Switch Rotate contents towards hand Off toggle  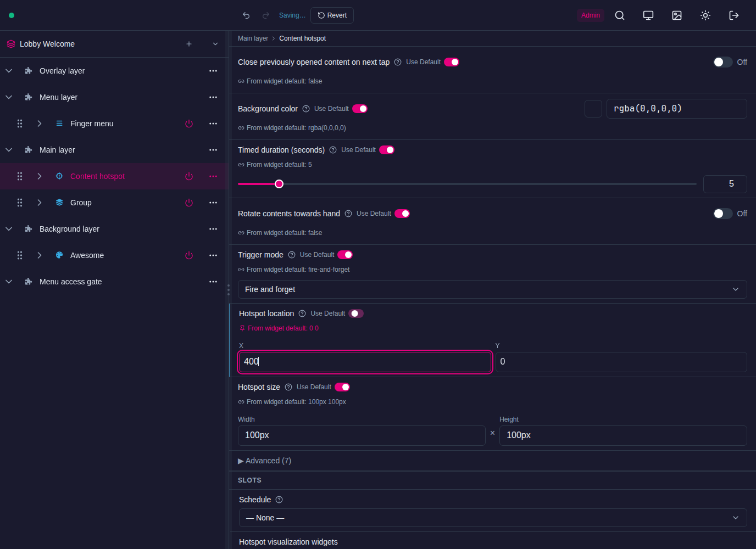(x=723, y=214)
